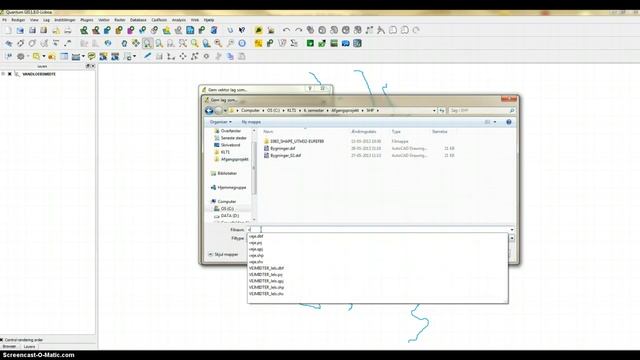This screenshot has height=360, width=640.
Task: Open the address bar previous locations dropdown
Action: coord(434,111)
